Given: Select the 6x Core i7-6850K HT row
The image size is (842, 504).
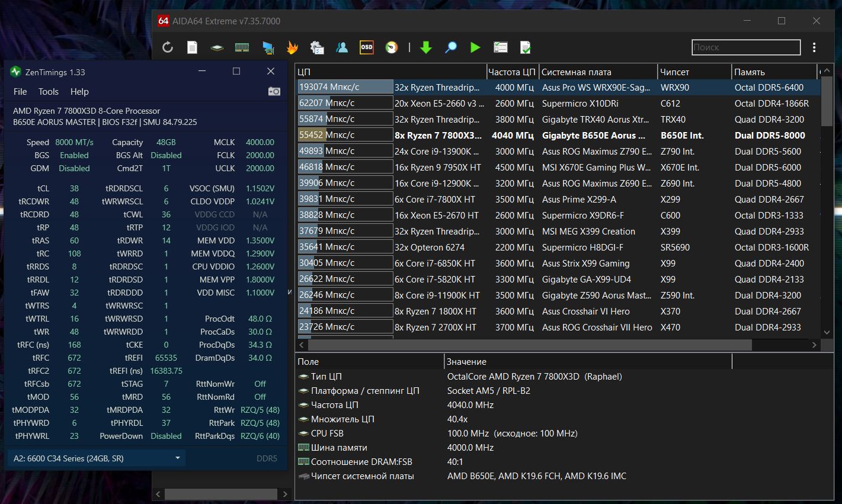Looking at the screenshot, I should (x=559, y=263).
